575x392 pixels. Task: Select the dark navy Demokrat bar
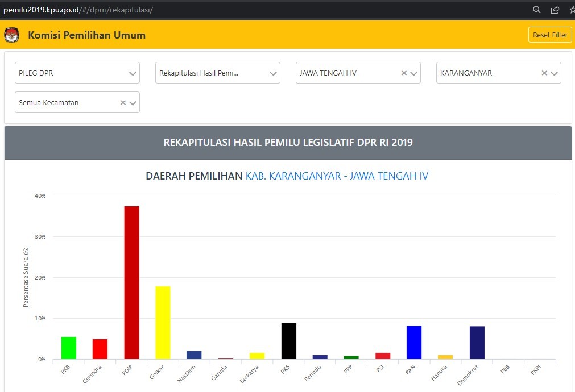pyautogui.click(x=477, y=343)
